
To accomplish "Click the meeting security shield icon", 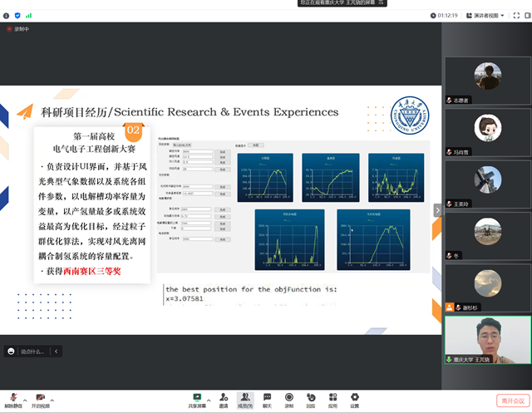I will pos(17,15).
